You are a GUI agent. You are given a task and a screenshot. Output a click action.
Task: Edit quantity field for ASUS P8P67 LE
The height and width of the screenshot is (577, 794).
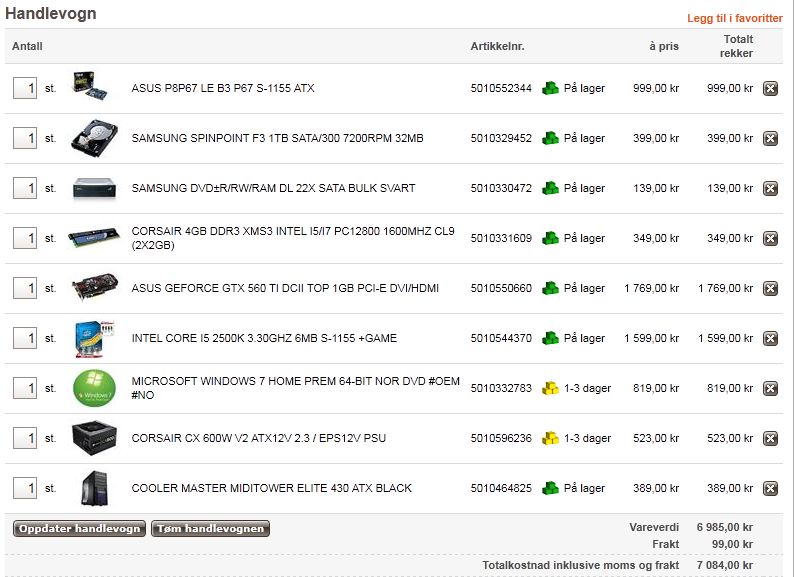(x=25, y=88)
